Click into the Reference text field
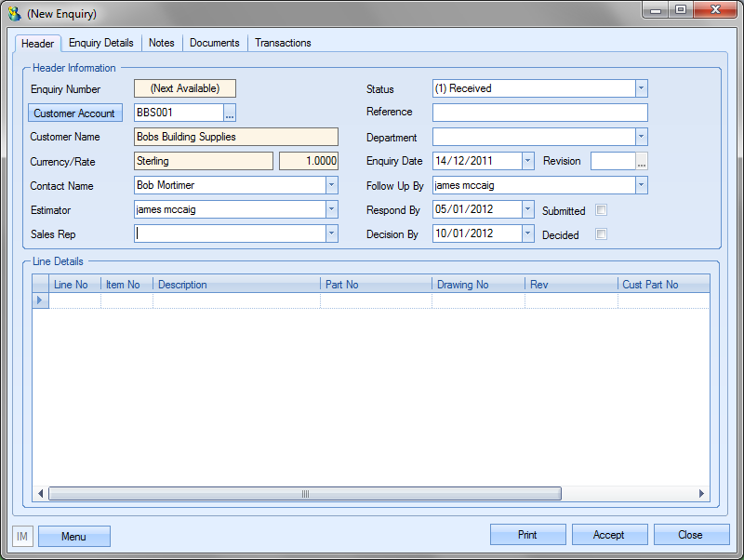Viewport: 744px width, 560px height. pyautogui.click(x=539, y=113)
